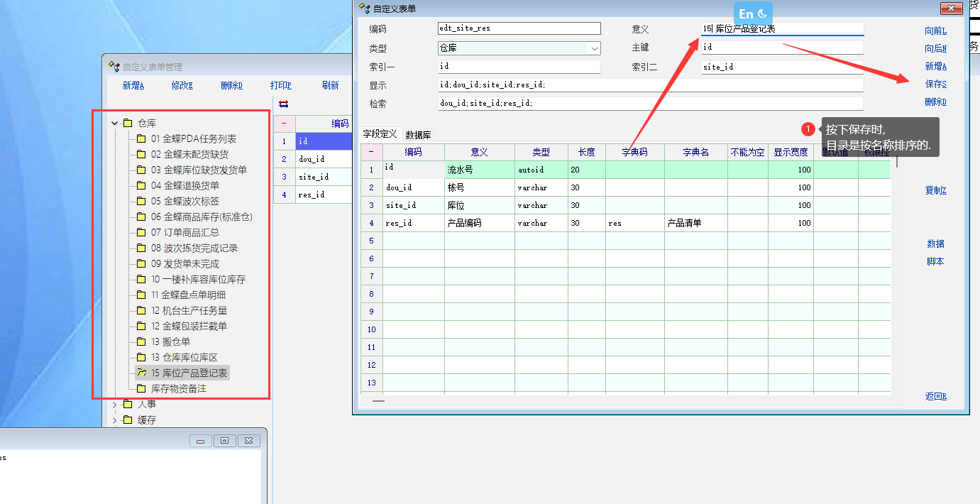Screen dimensions: 980x504
Task: Click the red-blue swap arrows icon
Action: 284,104
